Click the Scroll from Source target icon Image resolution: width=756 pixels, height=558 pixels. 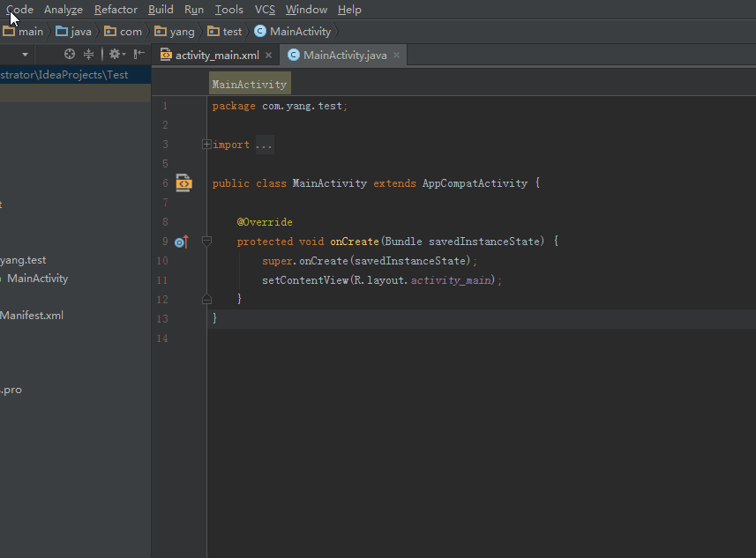point(68,54)
